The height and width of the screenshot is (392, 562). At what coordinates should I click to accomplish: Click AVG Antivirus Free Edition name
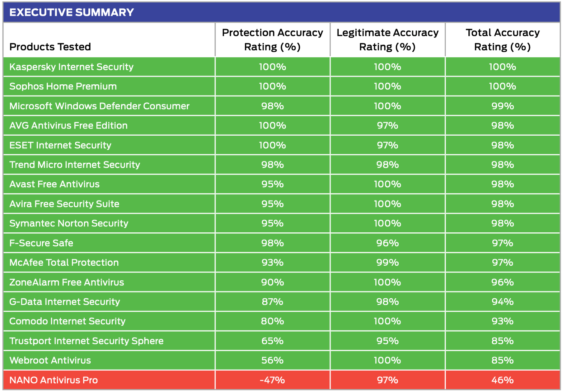(68, 126)
